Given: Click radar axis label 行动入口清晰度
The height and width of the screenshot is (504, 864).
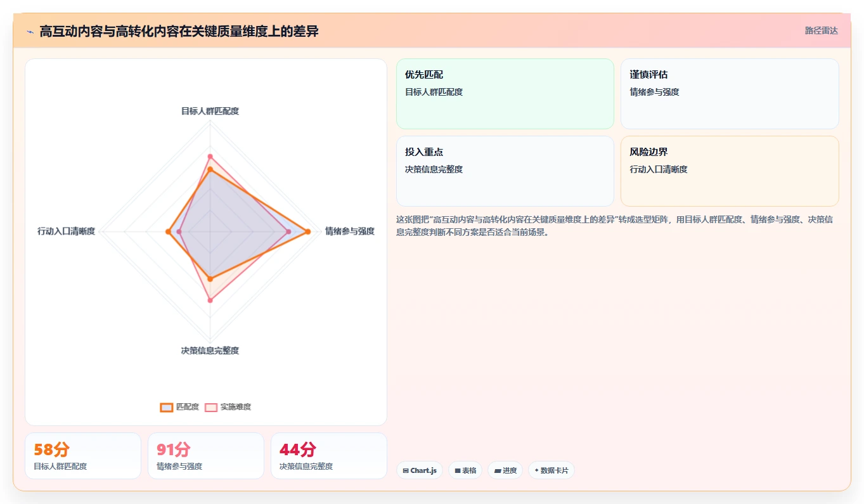Looking at the screenshot, I should (x=66, y=231).
